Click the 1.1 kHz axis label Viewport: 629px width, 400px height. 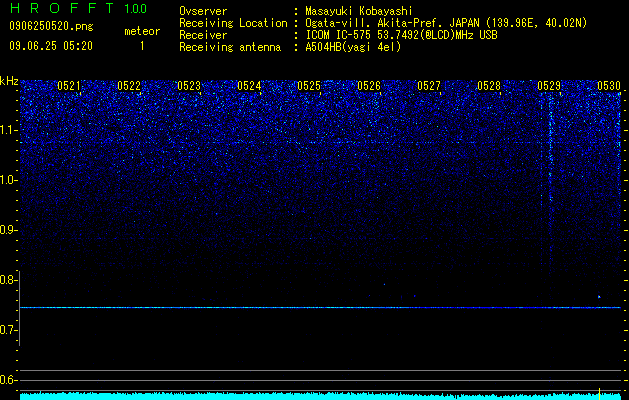click(9, 130)
